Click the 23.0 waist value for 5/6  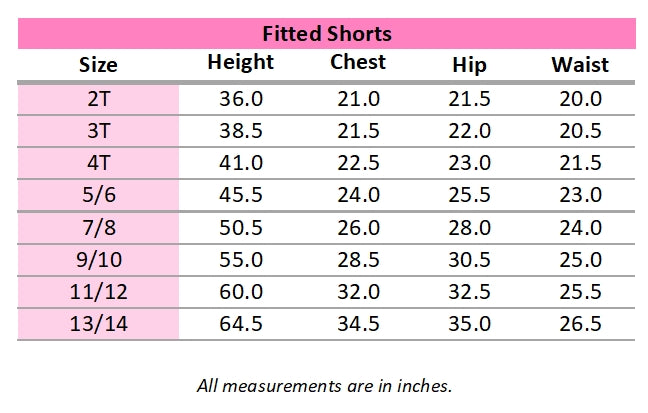[x=580, y=195]
